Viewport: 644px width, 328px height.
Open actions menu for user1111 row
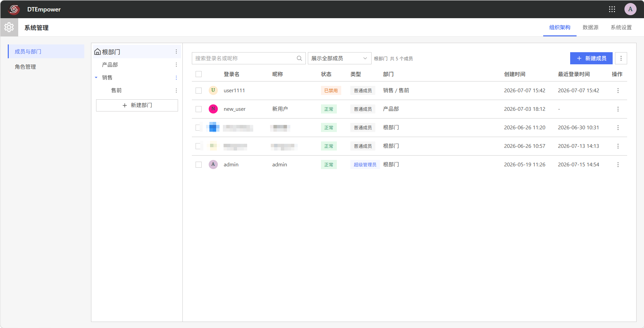[x=618, y=91]
